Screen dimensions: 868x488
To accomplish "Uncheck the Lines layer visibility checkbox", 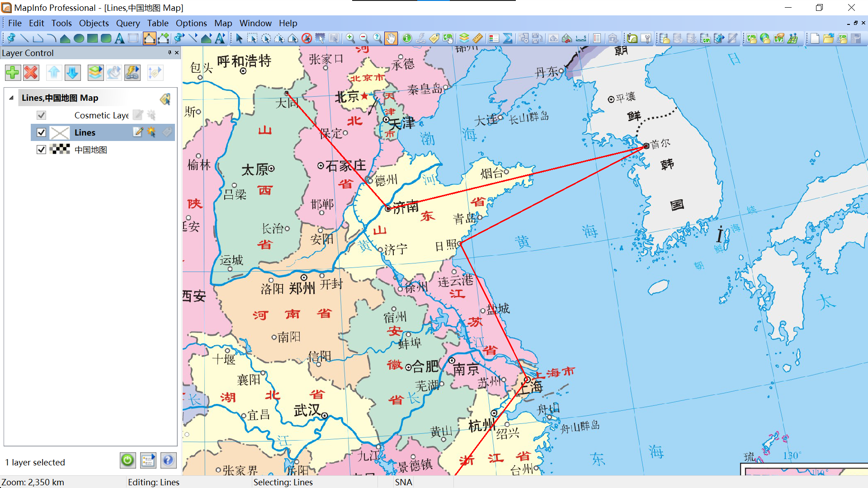I will (41, 132).
